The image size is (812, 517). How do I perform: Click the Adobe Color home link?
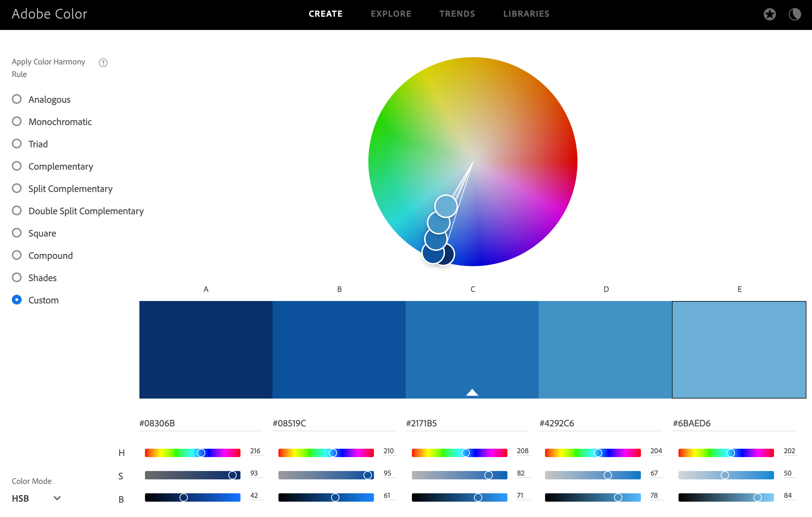click(49, 14)
